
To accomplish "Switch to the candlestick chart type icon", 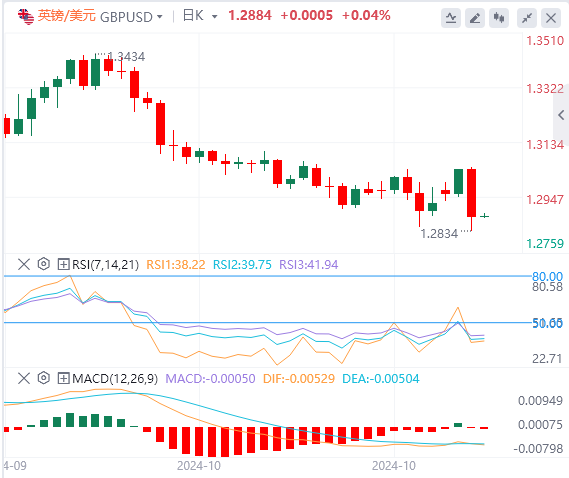I will (x=499, y=18).
